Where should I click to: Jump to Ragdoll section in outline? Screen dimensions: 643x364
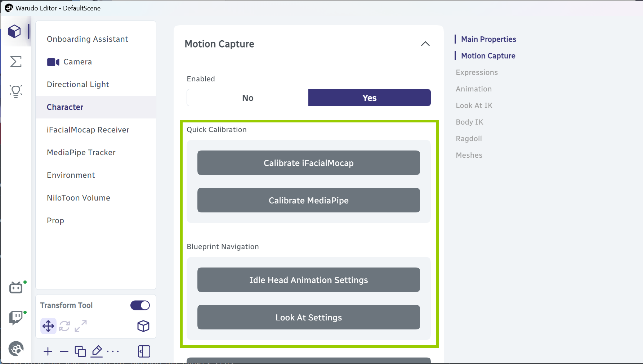coord(469,139)
